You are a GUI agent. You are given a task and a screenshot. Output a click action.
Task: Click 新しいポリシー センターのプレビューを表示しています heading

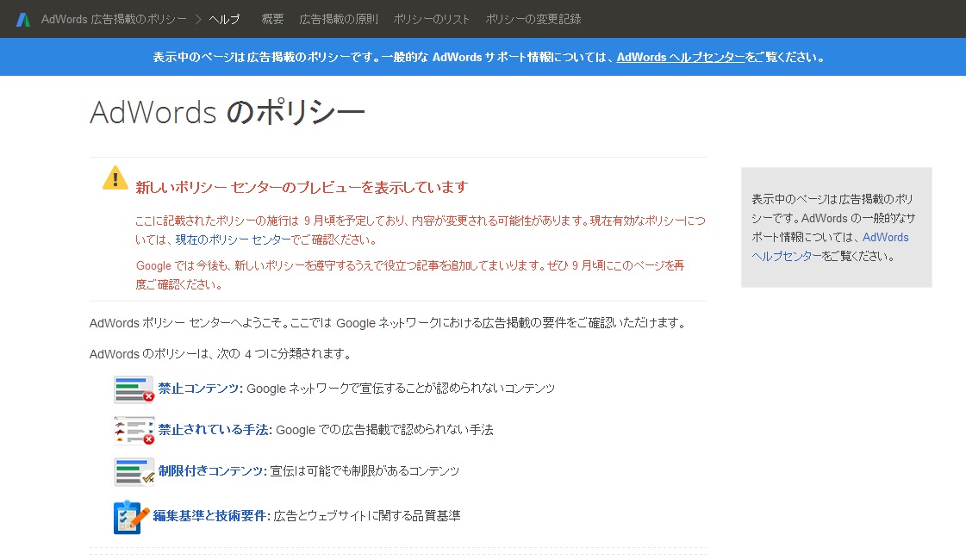pyautogui.click(x=302, y=187)
